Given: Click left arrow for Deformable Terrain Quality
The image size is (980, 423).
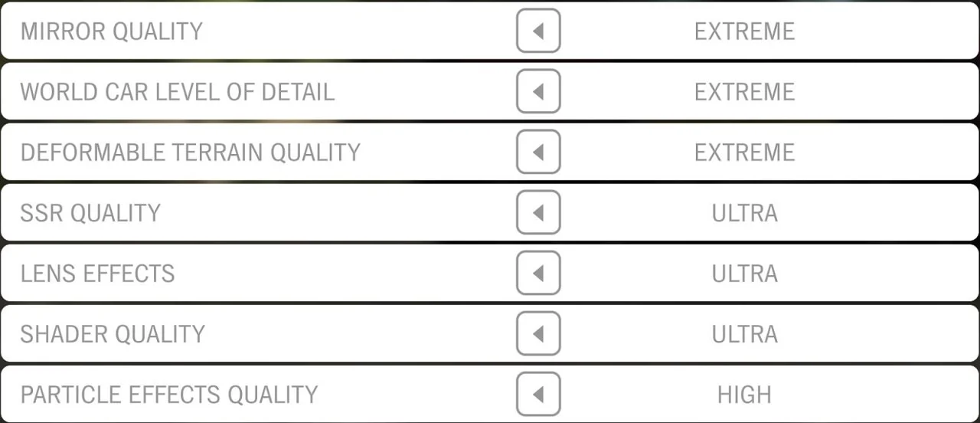Looking at the screenshot, I should pyautogui.click(x=538, y=152).
